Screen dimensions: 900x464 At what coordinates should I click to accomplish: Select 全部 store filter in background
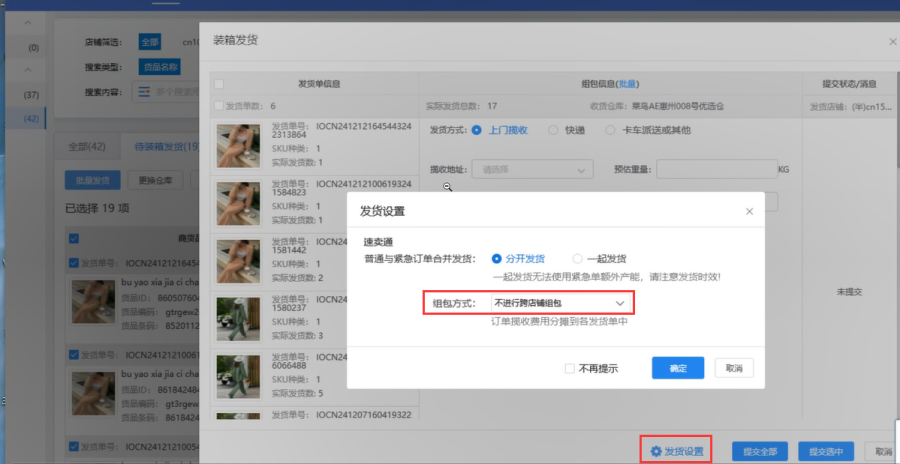pos(149,42)
